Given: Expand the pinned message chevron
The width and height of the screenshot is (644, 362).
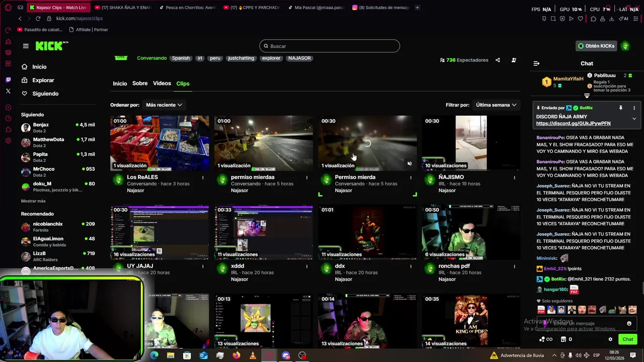Looking at the screenshot, I should (634, 119).
